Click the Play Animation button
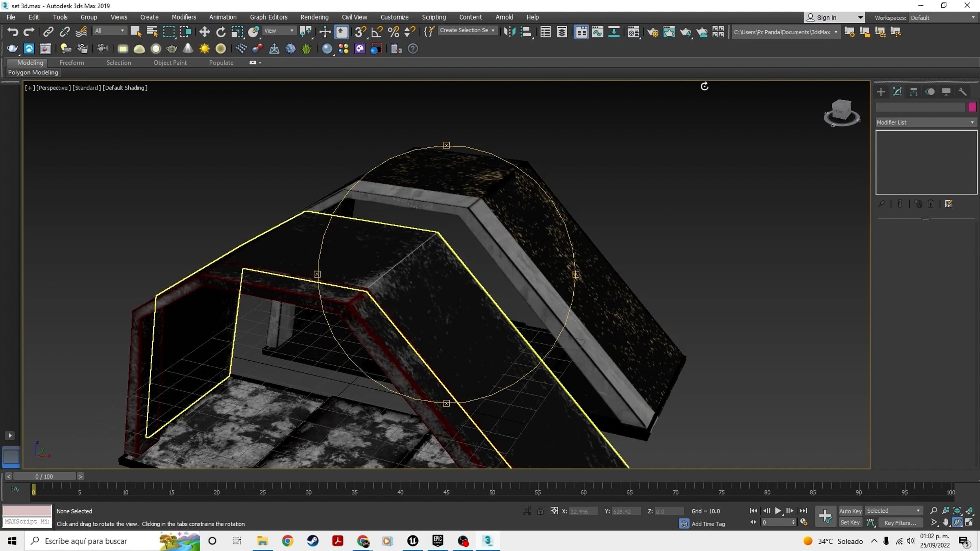The width and height of the screenshot is (980, 551). [778, 511]
